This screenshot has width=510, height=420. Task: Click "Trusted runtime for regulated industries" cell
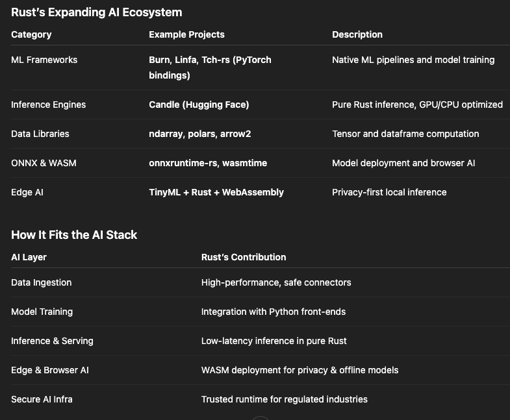285,399
